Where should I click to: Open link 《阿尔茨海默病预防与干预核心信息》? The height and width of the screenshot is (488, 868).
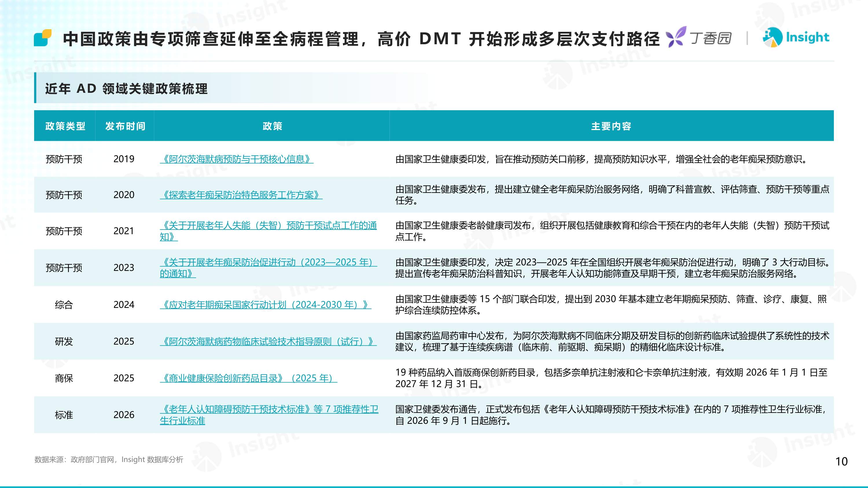[x=237, y=159]
